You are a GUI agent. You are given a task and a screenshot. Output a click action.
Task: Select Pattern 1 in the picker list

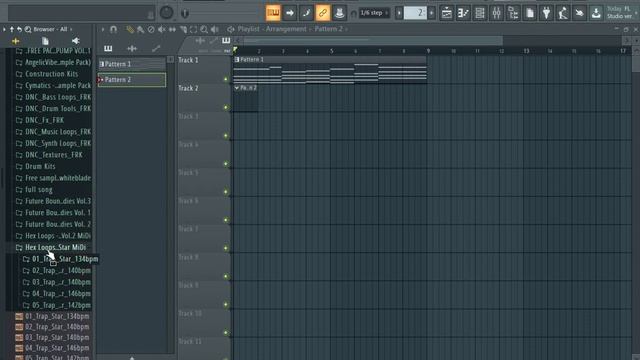(132, 64)
